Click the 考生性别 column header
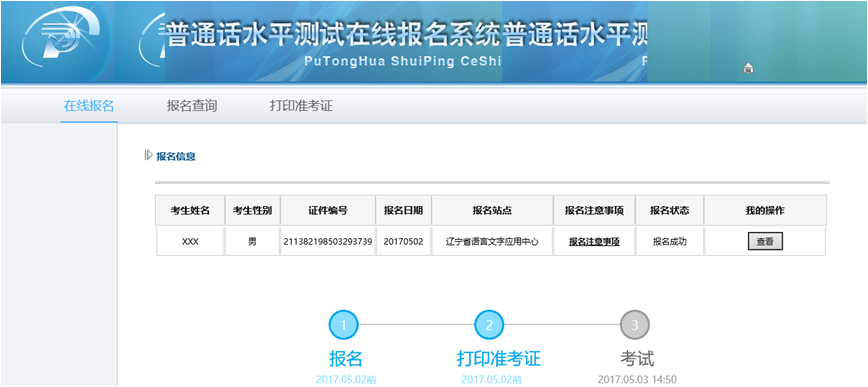The height and width of the screenshot is (387, 868). [252, 210]
